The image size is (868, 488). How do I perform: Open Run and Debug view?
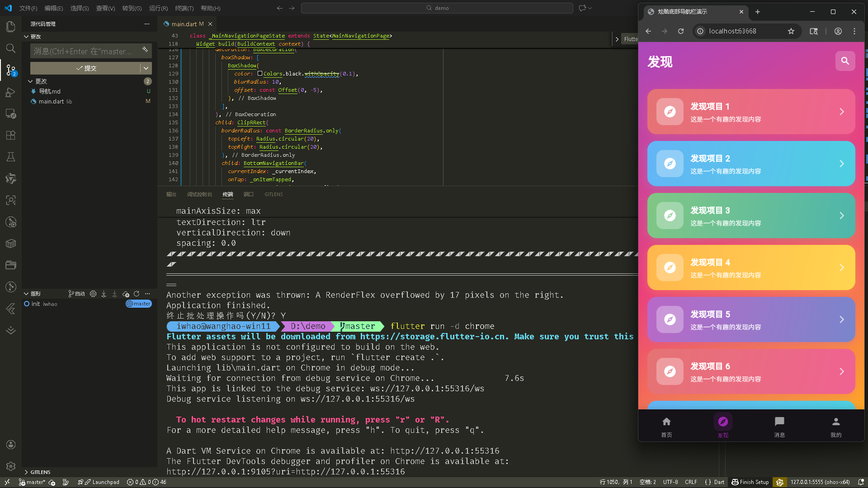tap(11, 92)
